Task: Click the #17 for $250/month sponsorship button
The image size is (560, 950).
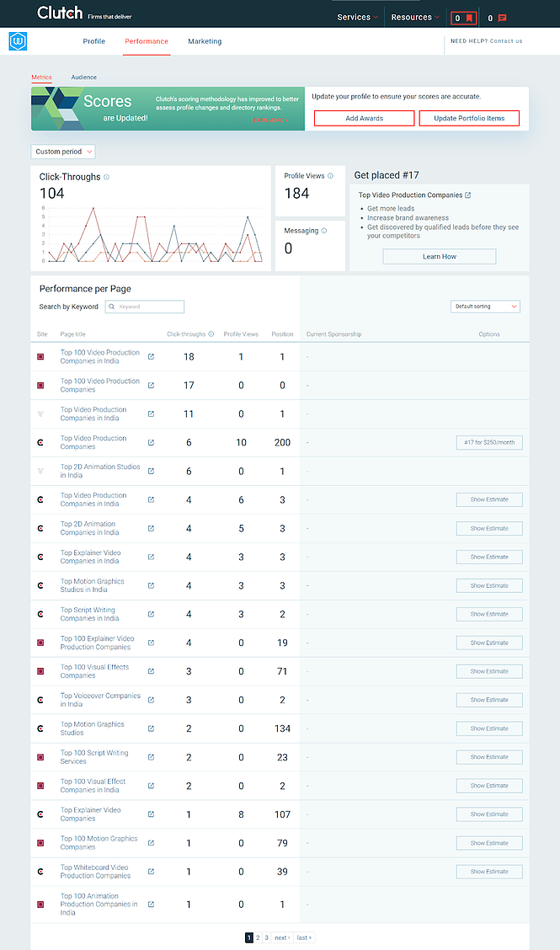Action: 489,442
